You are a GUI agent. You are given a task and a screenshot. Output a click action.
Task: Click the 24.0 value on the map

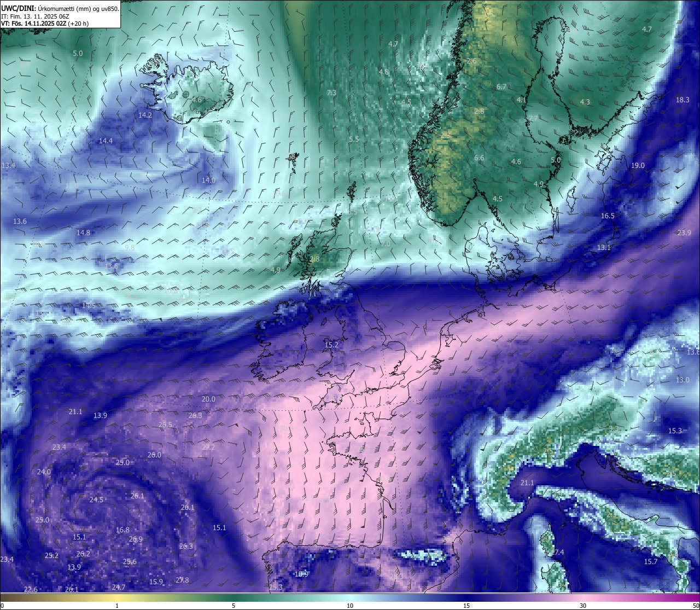(x=44, y=472)
